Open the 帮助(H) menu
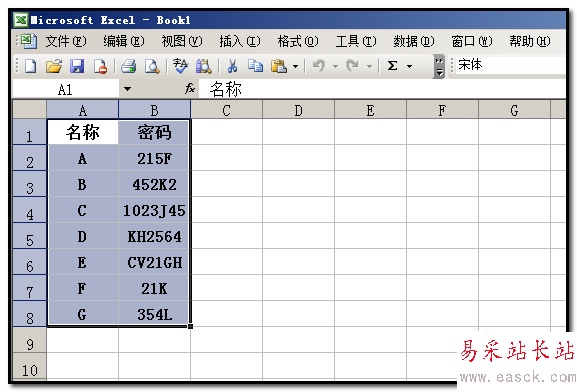 point(530,41)
